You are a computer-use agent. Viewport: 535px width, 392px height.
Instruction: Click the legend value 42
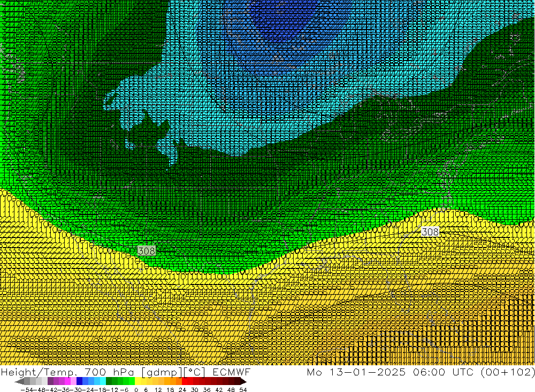tap(219, 390)
